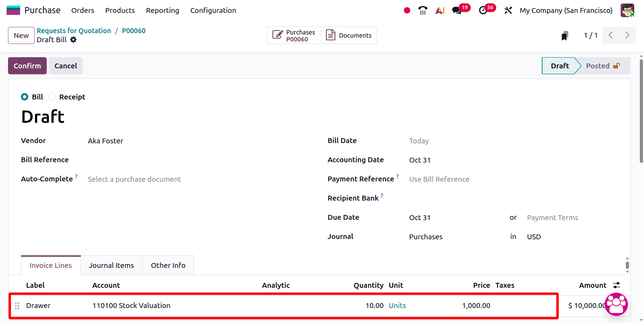644x323 pixels.
Task: Open developer tools via the wrench icon
Action: tap(508, 10)
